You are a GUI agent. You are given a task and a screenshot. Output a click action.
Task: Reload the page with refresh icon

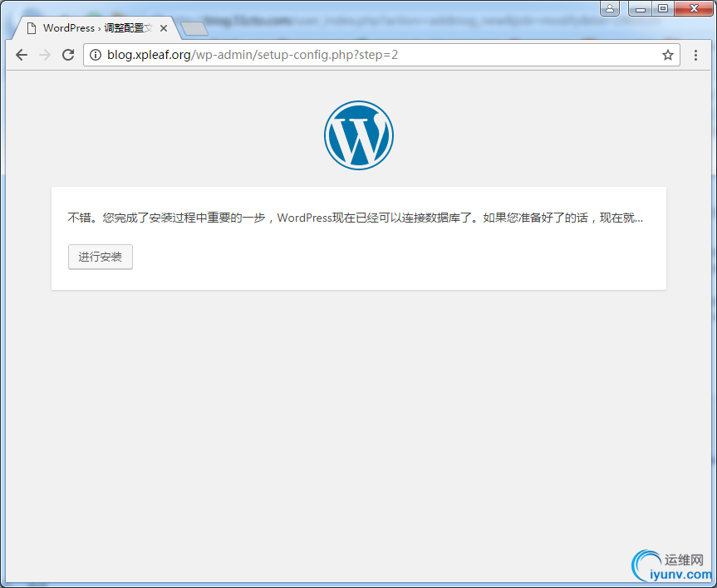point(68,55)
